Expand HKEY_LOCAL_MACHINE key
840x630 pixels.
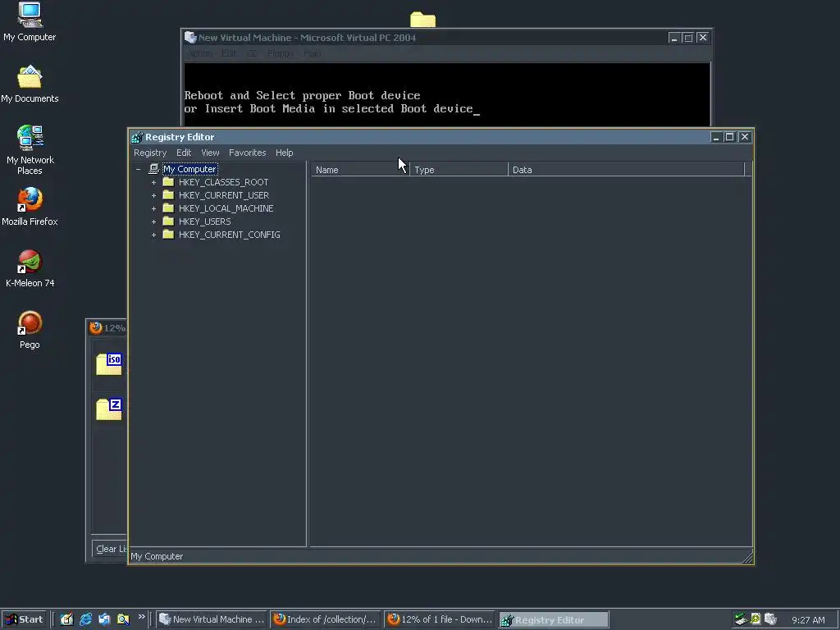(153, 209)
